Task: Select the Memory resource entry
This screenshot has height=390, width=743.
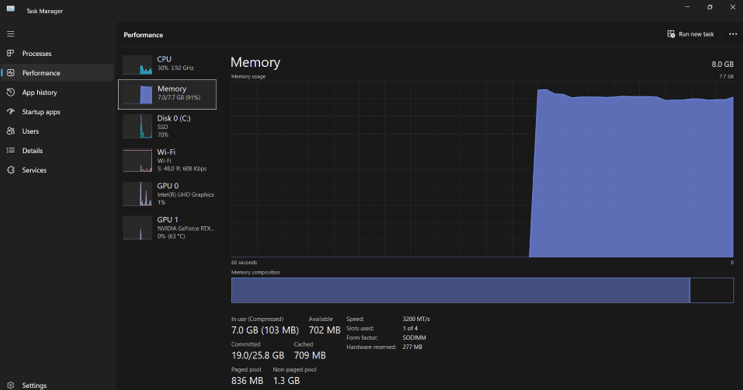Action: [x=167, y=94]
